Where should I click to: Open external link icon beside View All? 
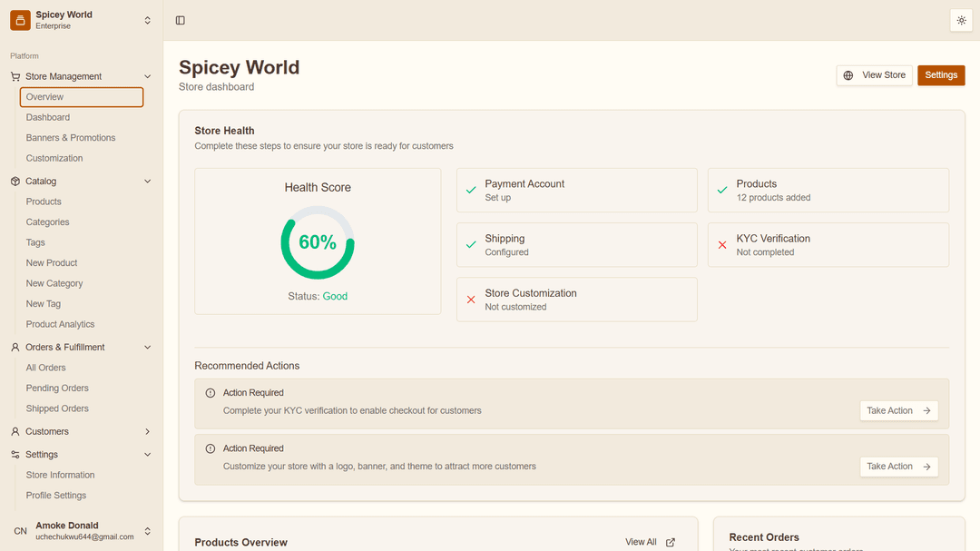671,542
